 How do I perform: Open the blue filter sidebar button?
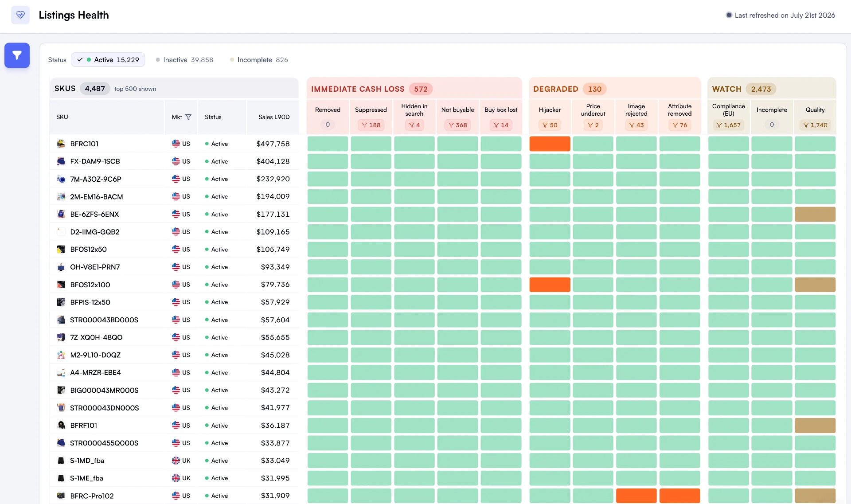17,55
